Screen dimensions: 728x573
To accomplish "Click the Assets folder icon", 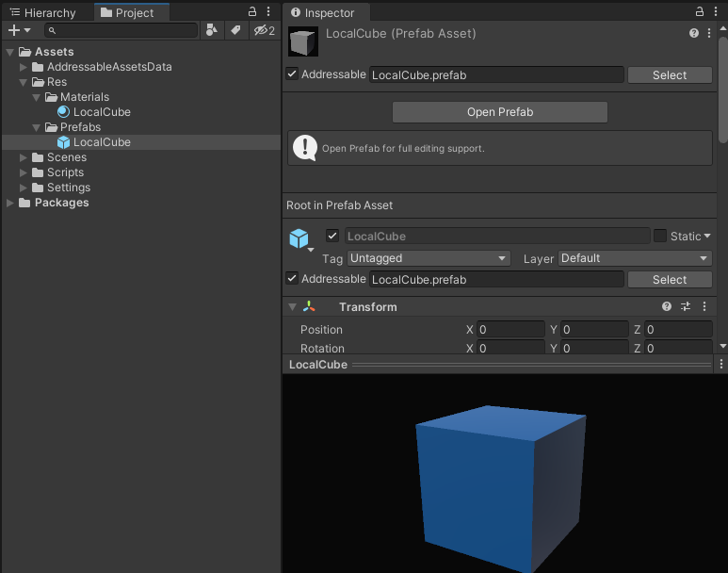I will 24,52.
